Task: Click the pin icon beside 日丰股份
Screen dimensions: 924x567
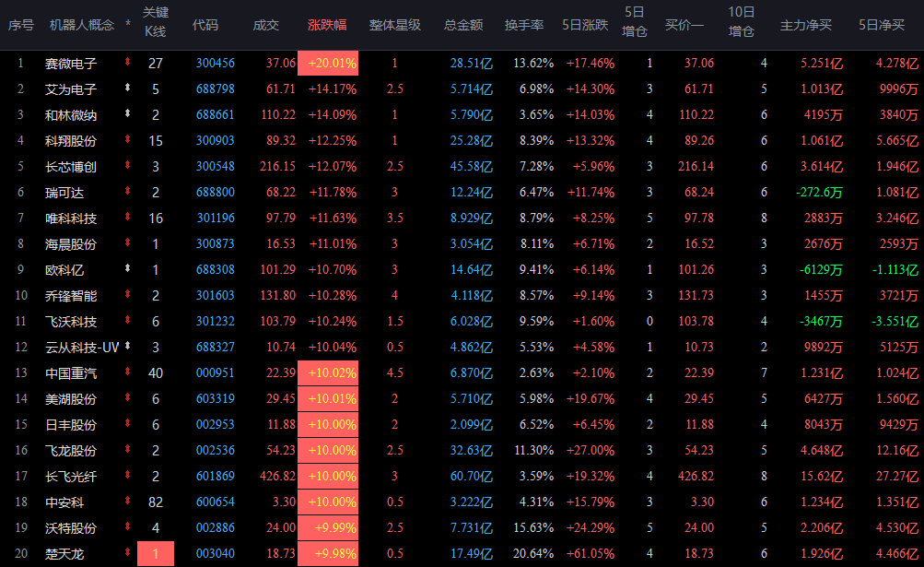Action: click(x=127, y=422)
